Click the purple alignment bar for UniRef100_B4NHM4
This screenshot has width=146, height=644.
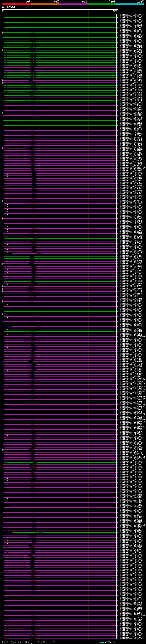[x=60, y=450]
